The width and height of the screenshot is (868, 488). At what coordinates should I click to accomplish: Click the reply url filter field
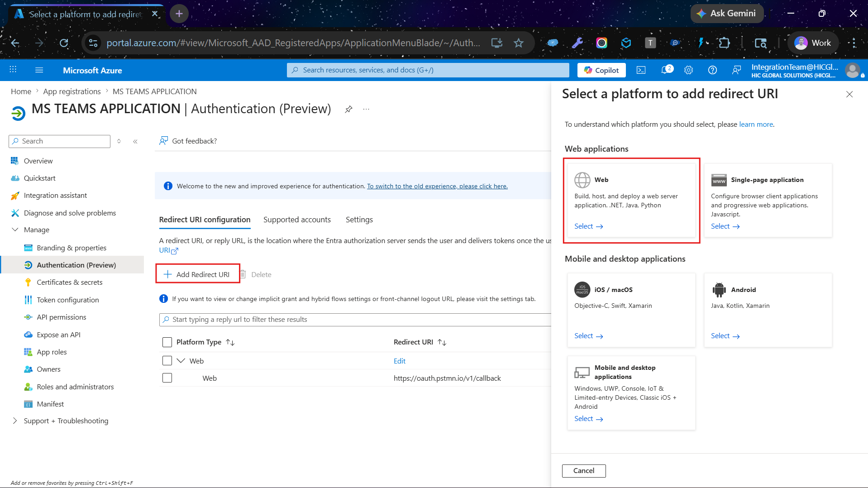point(355,320)
